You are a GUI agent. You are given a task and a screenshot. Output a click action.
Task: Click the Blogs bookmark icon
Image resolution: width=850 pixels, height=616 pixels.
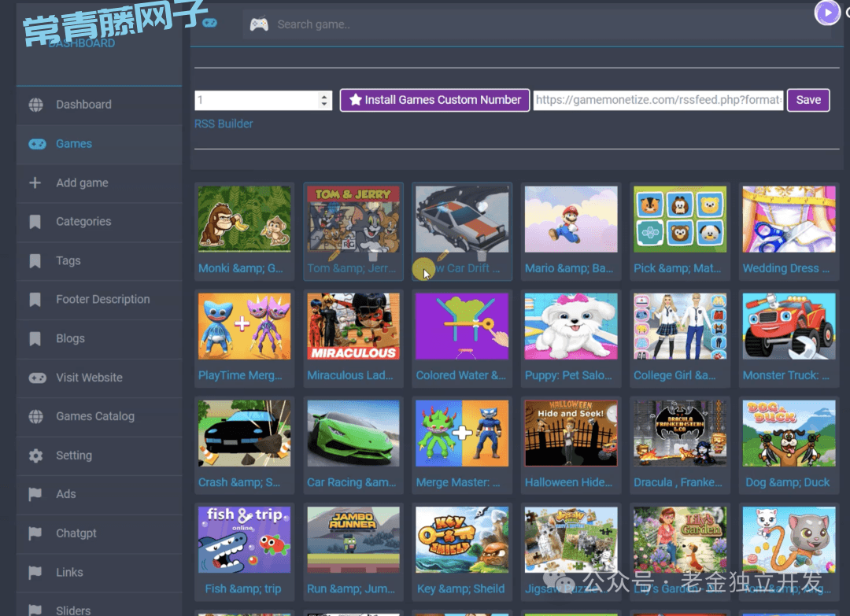point(35,338)
